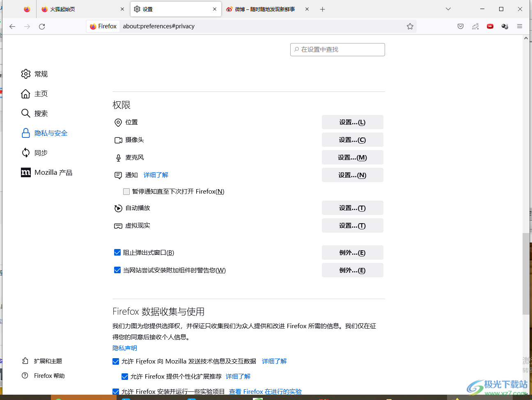Click the VR headset icon beside 虚拟现实
The height and width of the screenshot is (400, 532).
click(118, 226)
